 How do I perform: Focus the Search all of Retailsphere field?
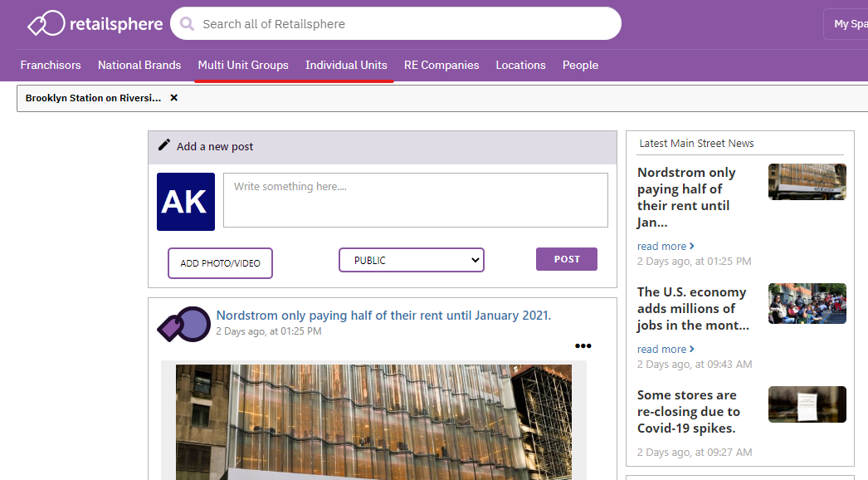pos(396,24)
